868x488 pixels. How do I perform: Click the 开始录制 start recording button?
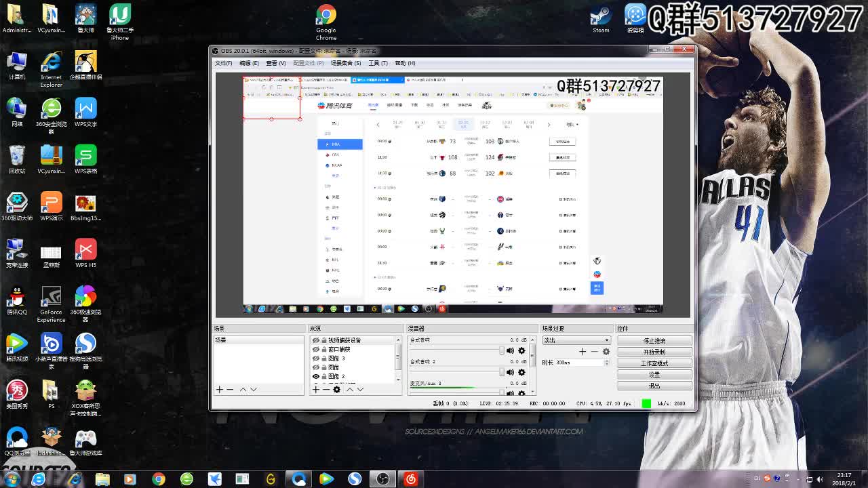tap(654, 352)
